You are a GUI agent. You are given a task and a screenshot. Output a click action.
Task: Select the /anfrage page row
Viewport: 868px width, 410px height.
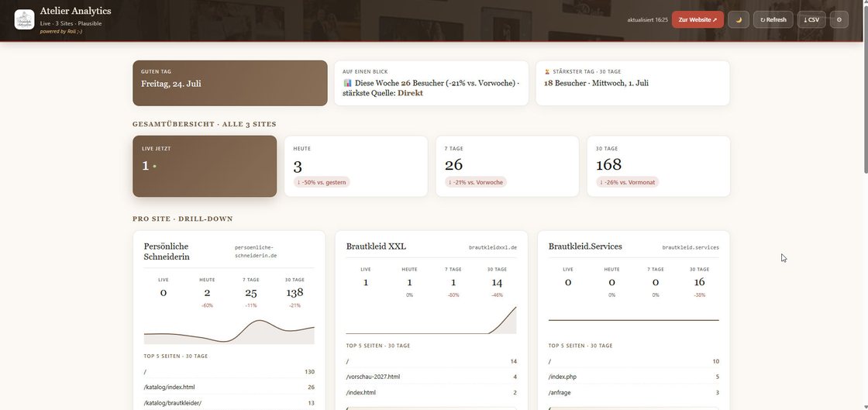tap(634, 392)
